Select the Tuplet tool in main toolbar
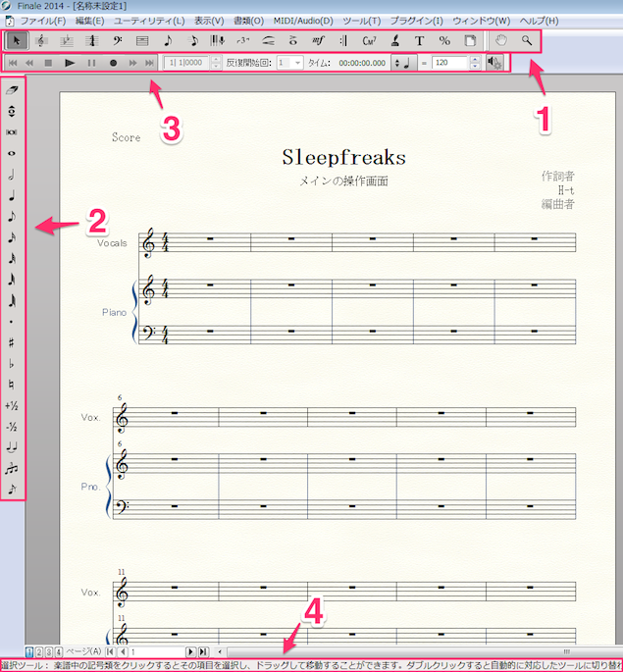The width and height of the screenshot is (623, 672). click(243, 41)
